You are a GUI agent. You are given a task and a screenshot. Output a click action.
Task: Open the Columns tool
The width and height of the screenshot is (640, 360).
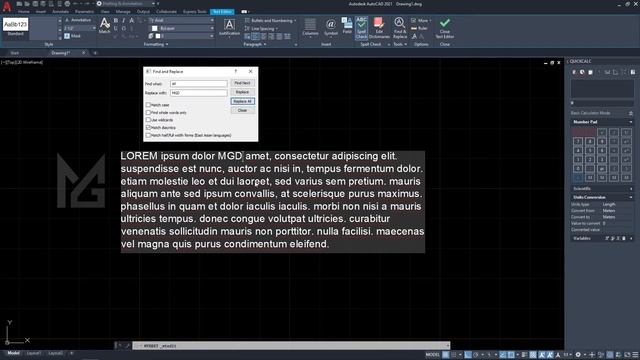click(x=310, y=27)
